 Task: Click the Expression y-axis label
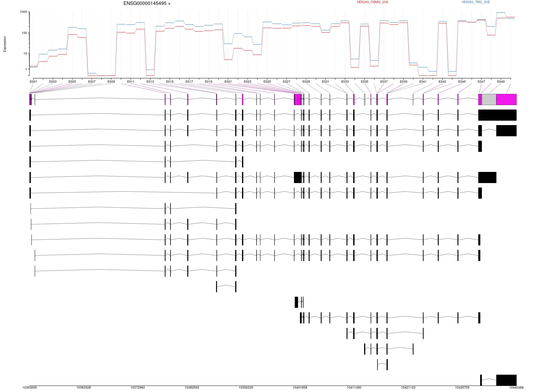pos(5,44)
